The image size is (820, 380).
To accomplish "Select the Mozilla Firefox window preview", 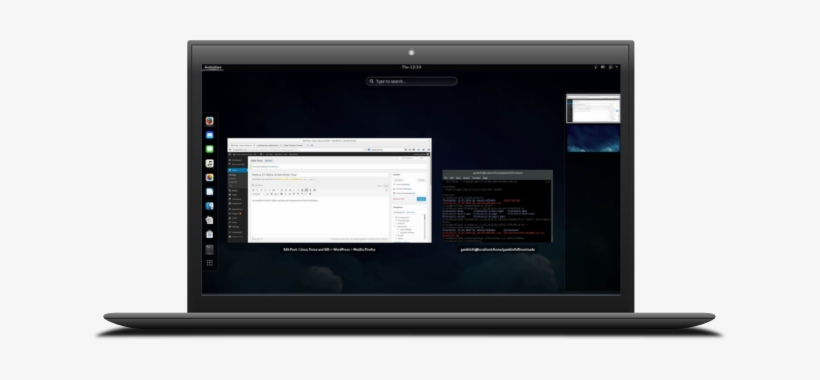I will [x=329, y=190].
